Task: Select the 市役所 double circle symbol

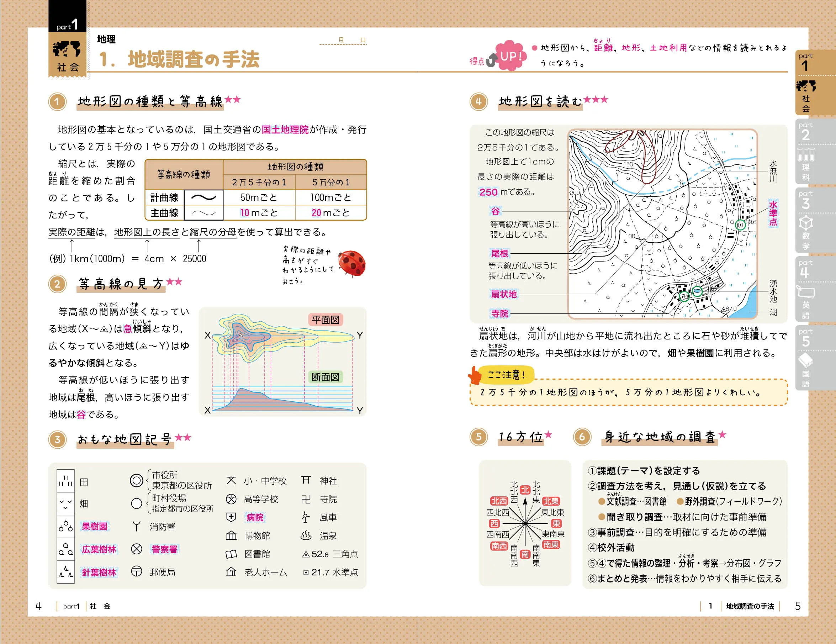Action: (x=136, y=480)
